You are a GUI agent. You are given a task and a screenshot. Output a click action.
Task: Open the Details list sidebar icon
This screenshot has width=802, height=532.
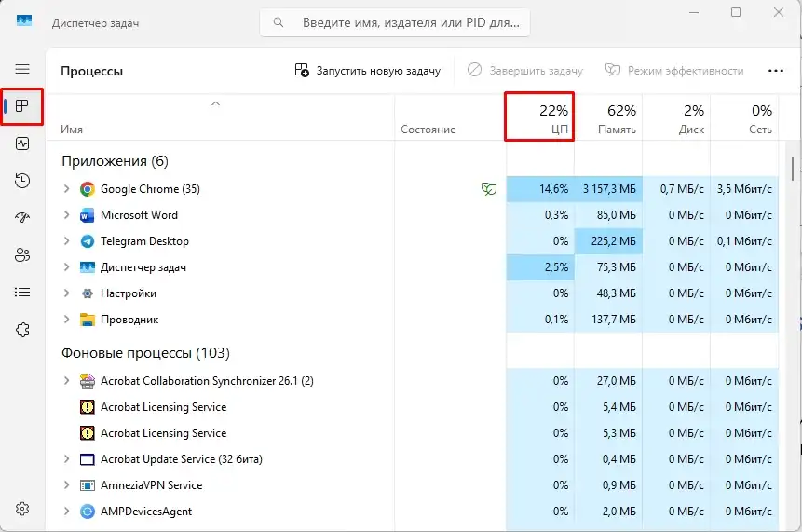point(22,293)
